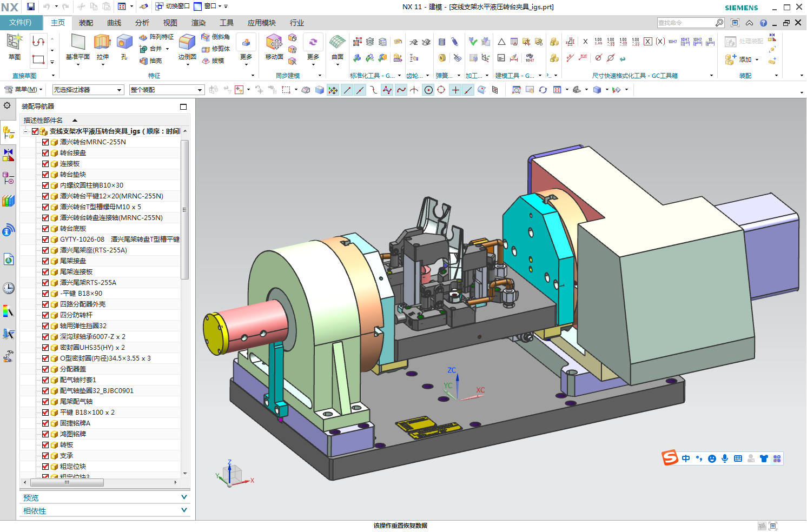Screen dimensions: 807x532
Task: Toggle checkbox for 分配器盖
Action: click(45, 369)
